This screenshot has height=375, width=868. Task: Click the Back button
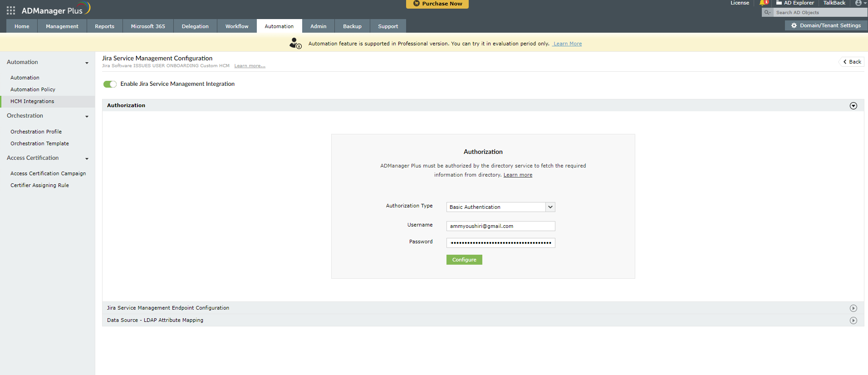tap(852, 62)
